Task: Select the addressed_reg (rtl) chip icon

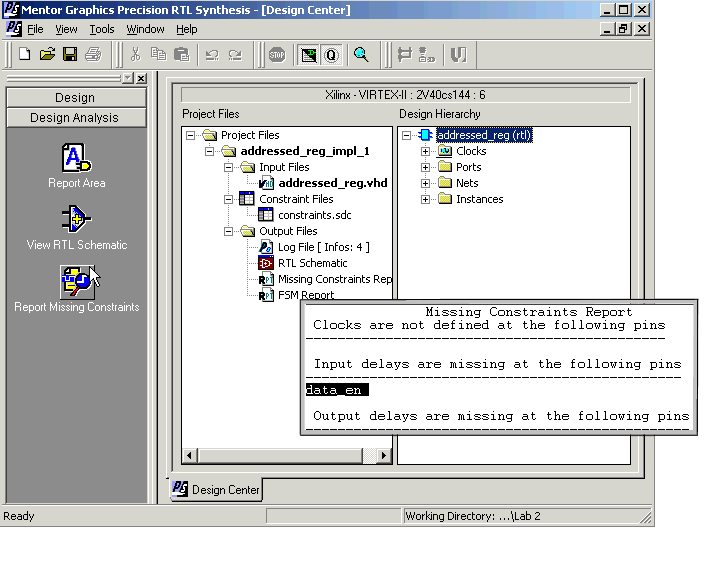Action: tap(425, 135)
